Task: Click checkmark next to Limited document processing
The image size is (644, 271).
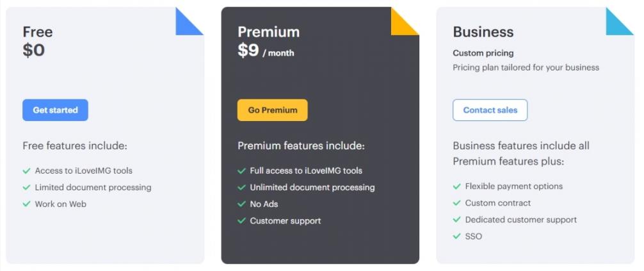Action: pos(27,188)
